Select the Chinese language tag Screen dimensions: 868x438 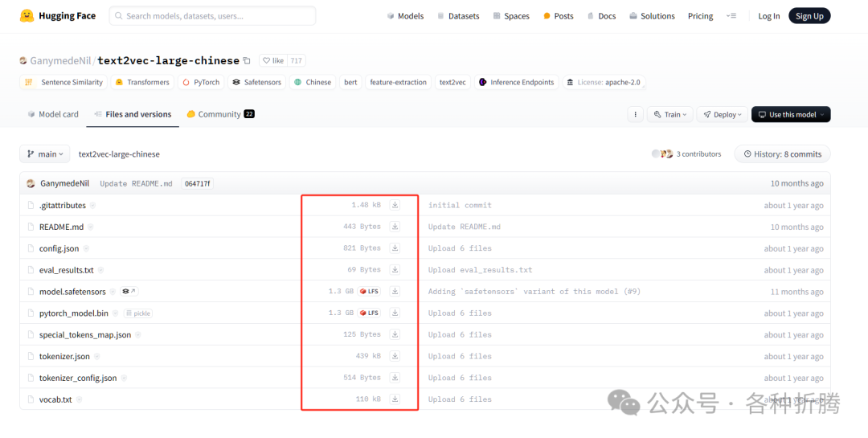pyautogui.click(x=312, y=82)
